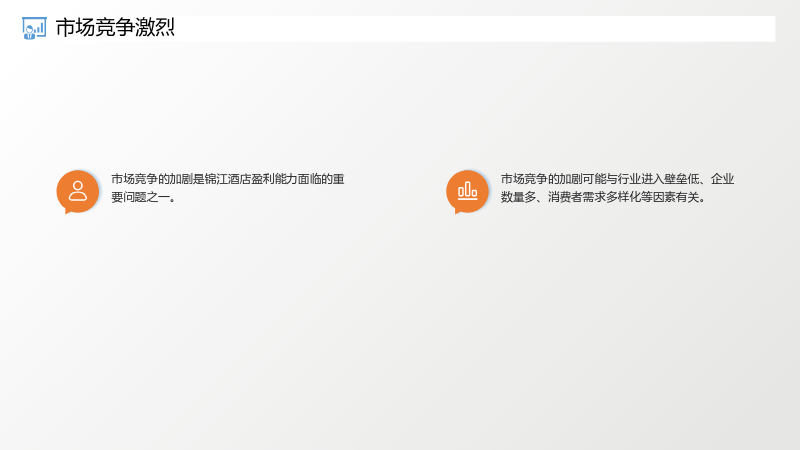Click the speech-bubble tail under chart icon
This screenshot has height=450, width=800.
[x=459, y=210]
